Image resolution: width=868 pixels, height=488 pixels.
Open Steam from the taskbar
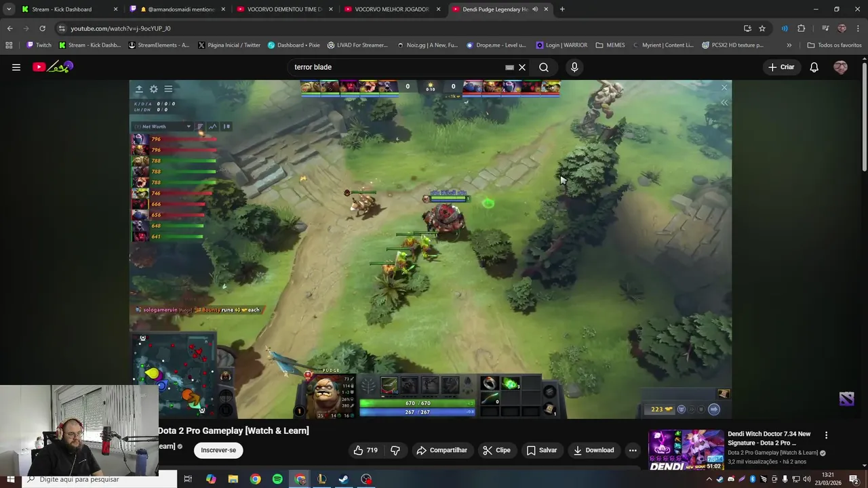coord(344,479)
